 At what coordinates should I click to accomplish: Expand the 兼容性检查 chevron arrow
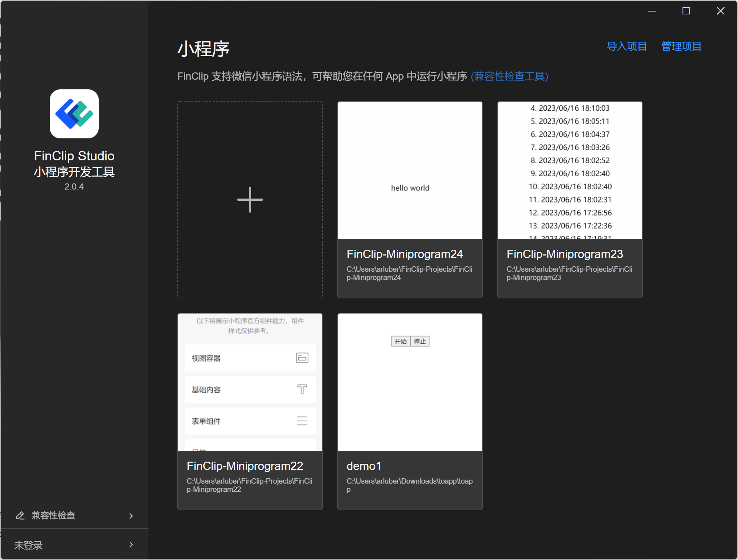[x=131, y=516]
